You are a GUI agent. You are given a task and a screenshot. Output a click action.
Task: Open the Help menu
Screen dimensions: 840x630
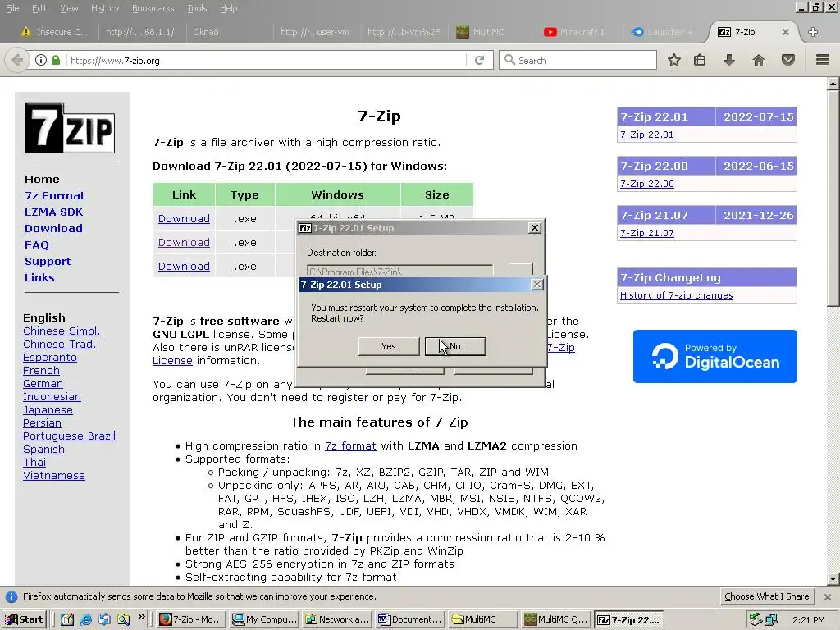click(228, 8)
